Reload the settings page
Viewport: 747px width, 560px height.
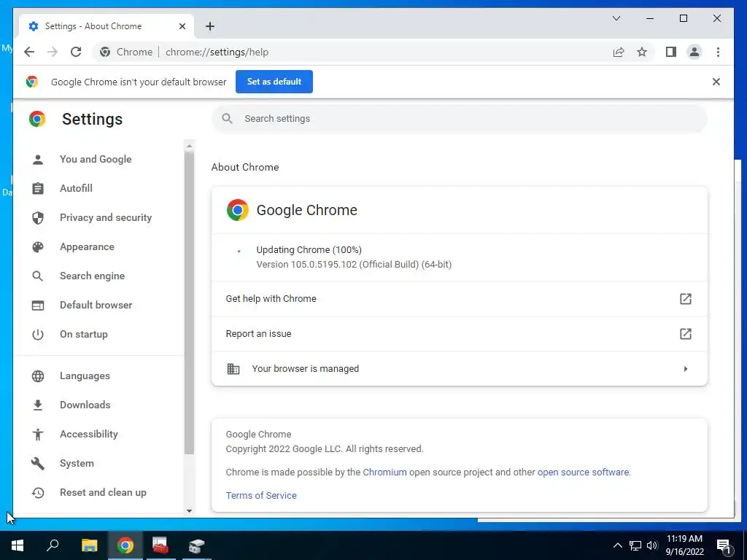pos(76,52)
